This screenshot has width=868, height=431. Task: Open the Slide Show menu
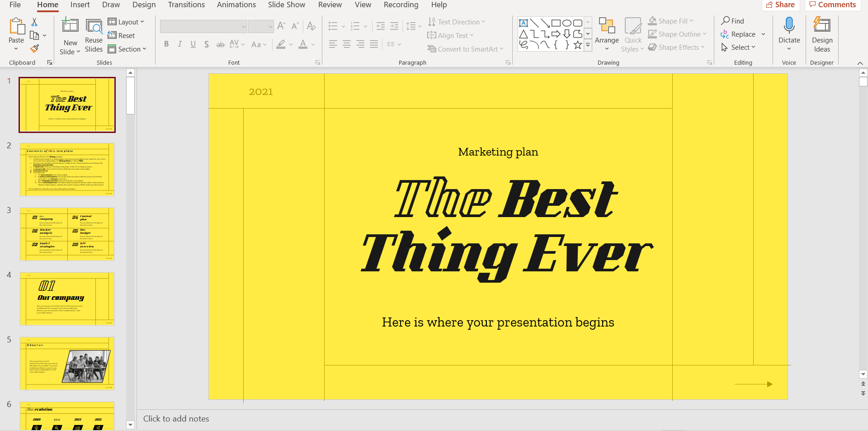286,5
